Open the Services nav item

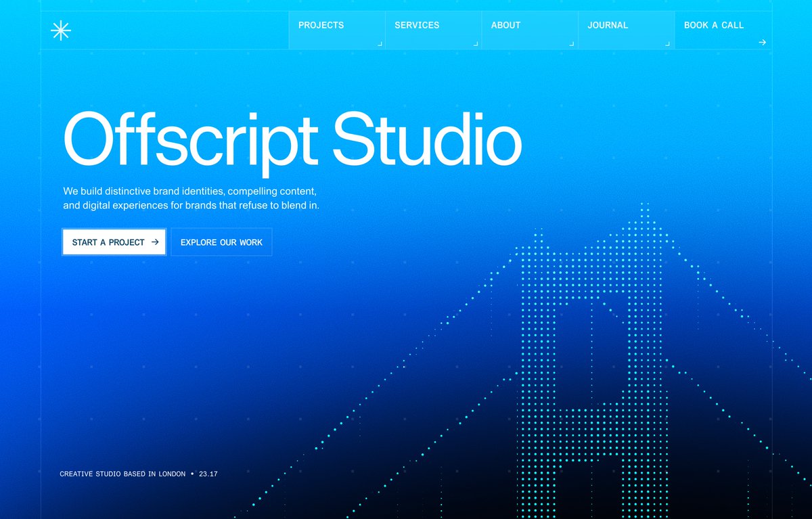[x=433, y=30]
